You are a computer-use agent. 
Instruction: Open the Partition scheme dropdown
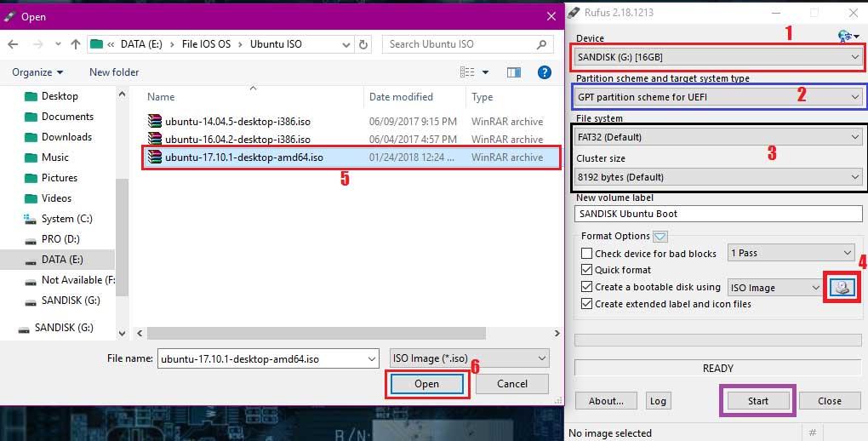click(x=718, y=97)
